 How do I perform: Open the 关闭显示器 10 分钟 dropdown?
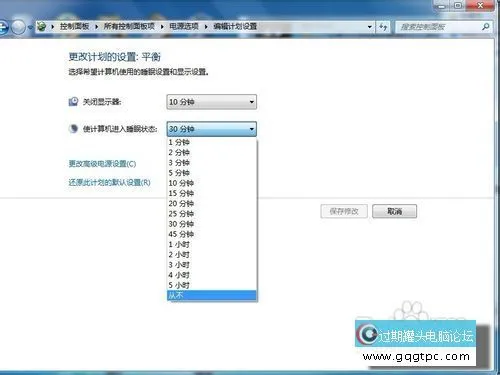pyautogui.click(x=212, y=102)
